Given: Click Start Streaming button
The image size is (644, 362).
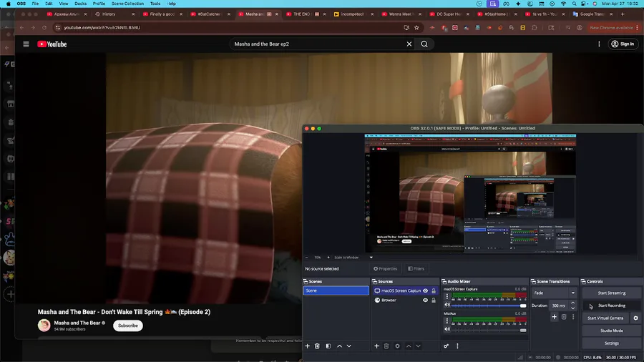Looking at the screenshot, I should 612,293.
